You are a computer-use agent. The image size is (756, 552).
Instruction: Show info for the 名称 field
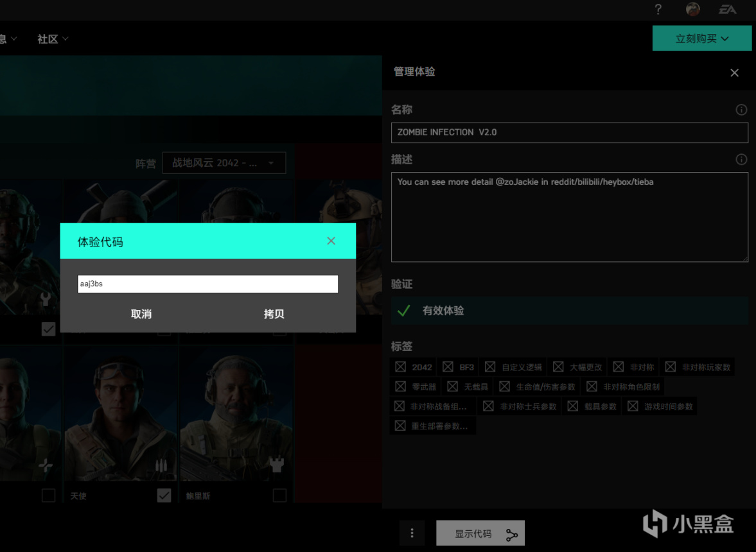741,110
